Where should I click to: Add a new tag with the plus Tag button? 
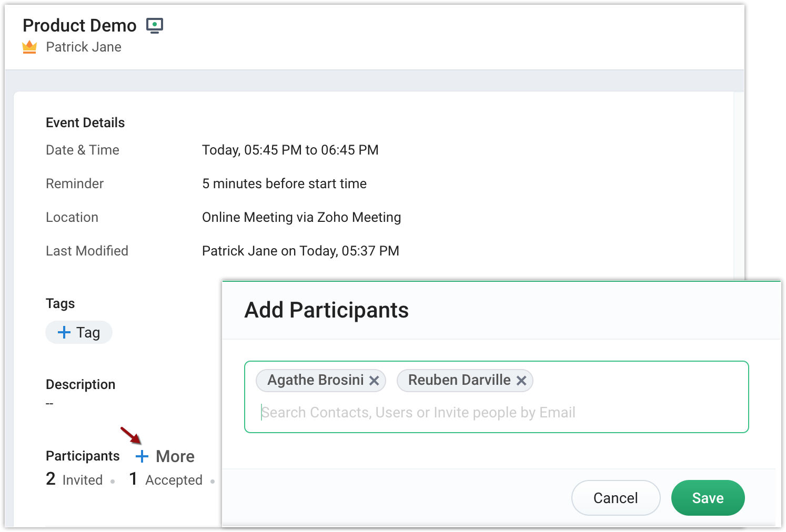pos(79,332)
